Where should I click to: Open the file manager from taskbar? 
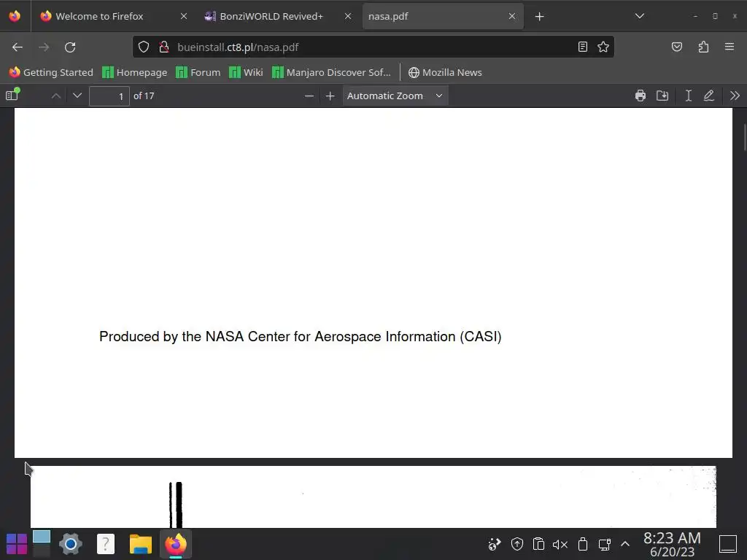141,544
